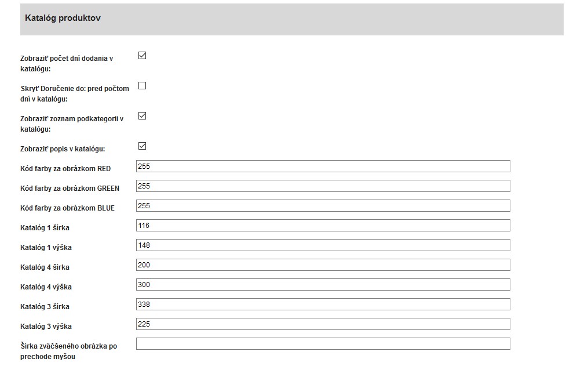Click the 'Katalóg 4 šírka' label text
This screenshot has height=366, width=588.
[x=45, y=267]
